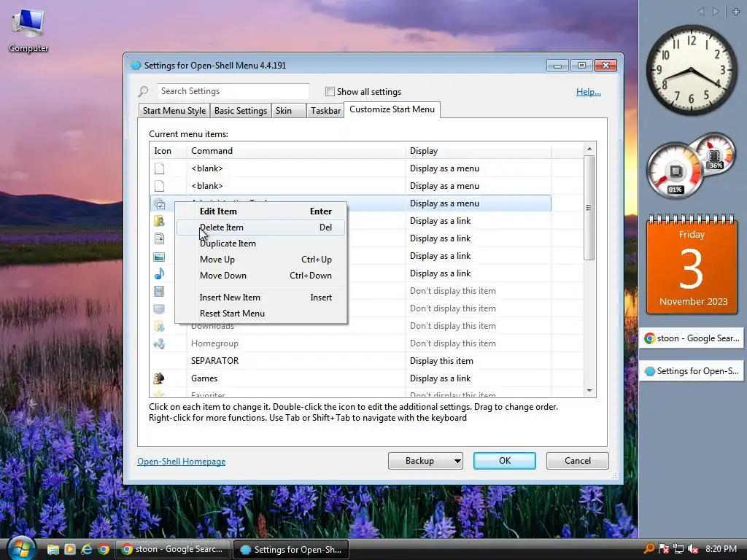The width and height of the screenshot is (747, 560).
Task: Launch Windows Media Player from taskbar
Action: pyautogui.click(x=69, y=550)
